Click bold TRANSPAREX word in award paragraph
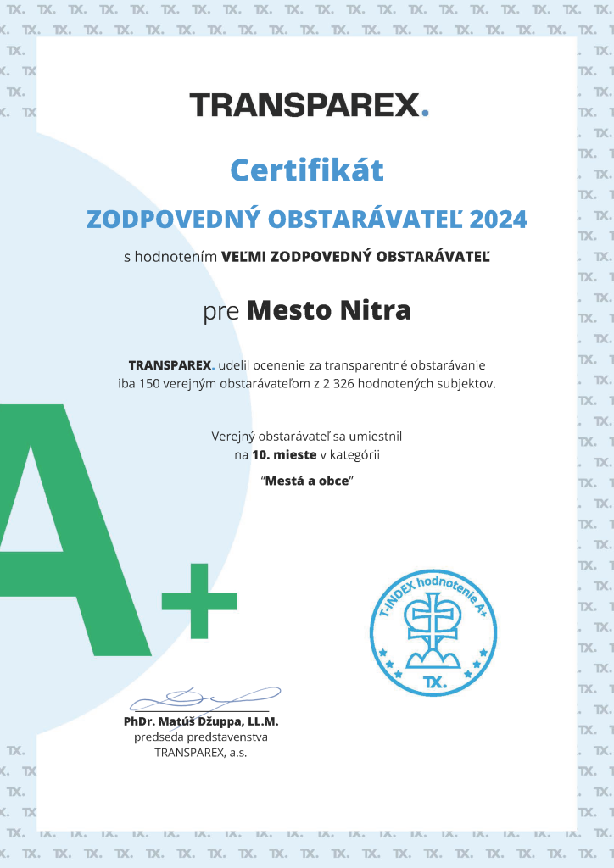 click(169, 365)
